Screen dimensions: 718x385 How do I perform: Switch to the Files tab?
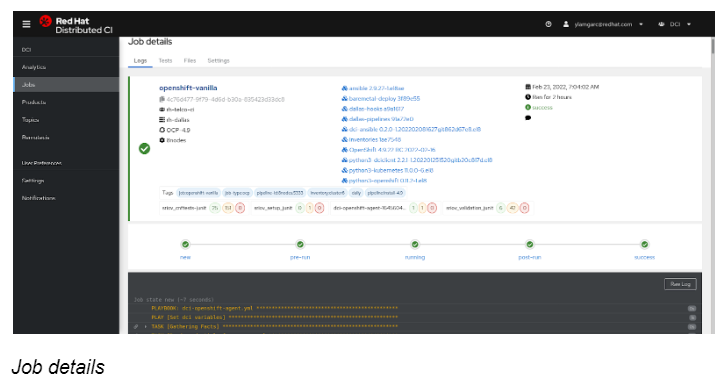190,61
